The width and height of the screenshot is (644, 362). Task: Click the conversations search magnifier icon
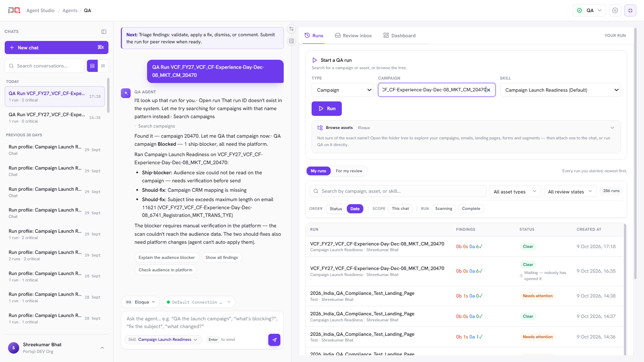point(11,66)
